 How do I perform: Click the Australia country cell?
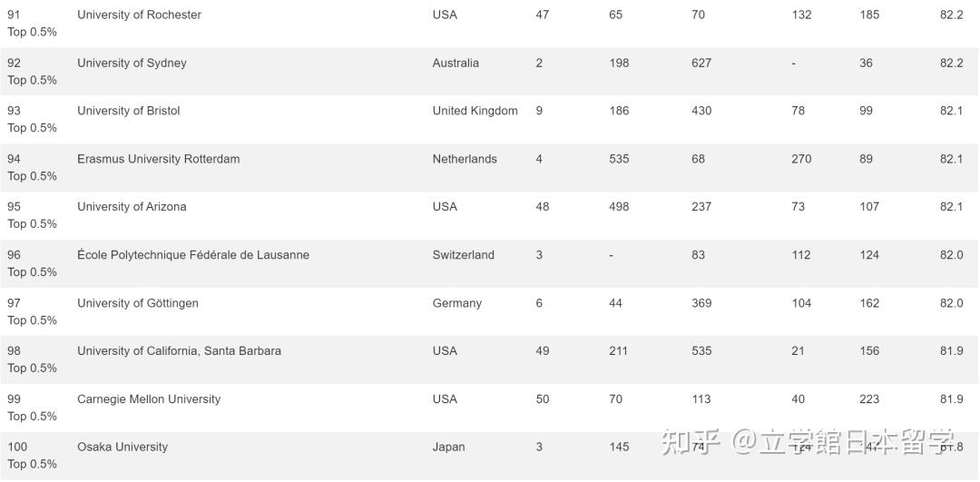(x=456, y=63)
